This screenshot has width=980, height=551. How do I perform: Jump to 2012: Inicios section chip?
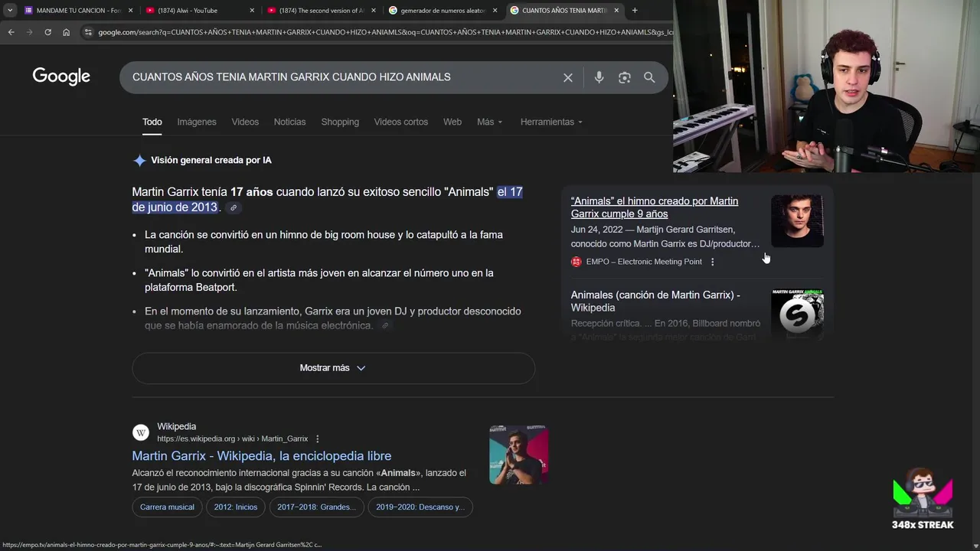(236, 507)
